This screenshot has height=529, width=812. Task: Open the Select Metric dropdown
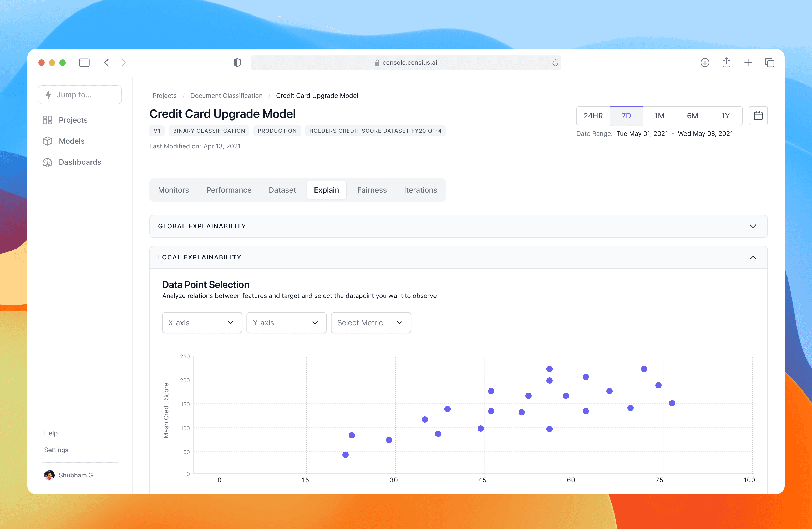coord(371,323)
